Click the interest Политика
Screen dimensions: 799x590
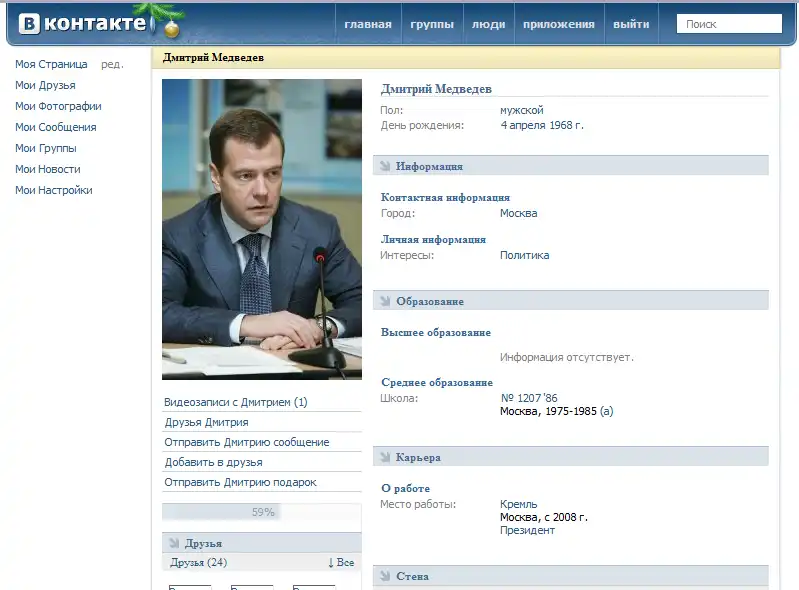pos(524,255)
